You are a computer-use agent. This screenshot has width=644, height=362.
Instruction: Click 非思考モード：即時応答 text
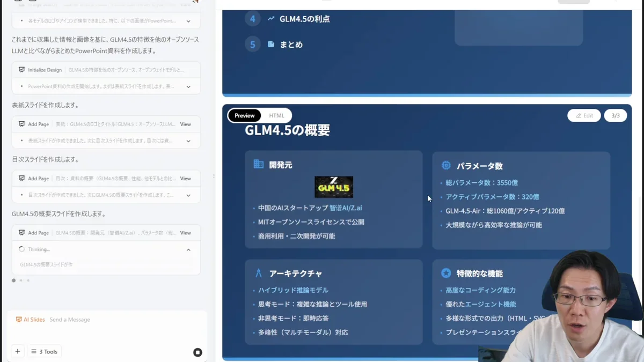tap(293, 318)
